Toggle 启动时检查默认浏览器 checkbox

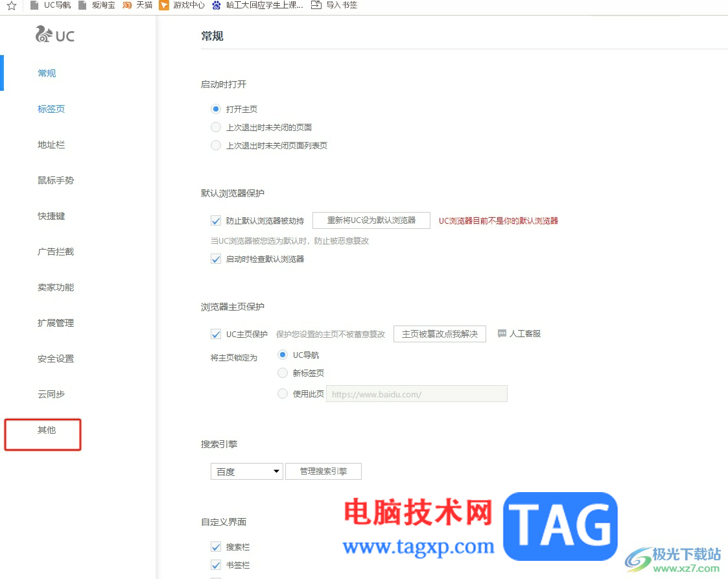[x=216, y=259]
